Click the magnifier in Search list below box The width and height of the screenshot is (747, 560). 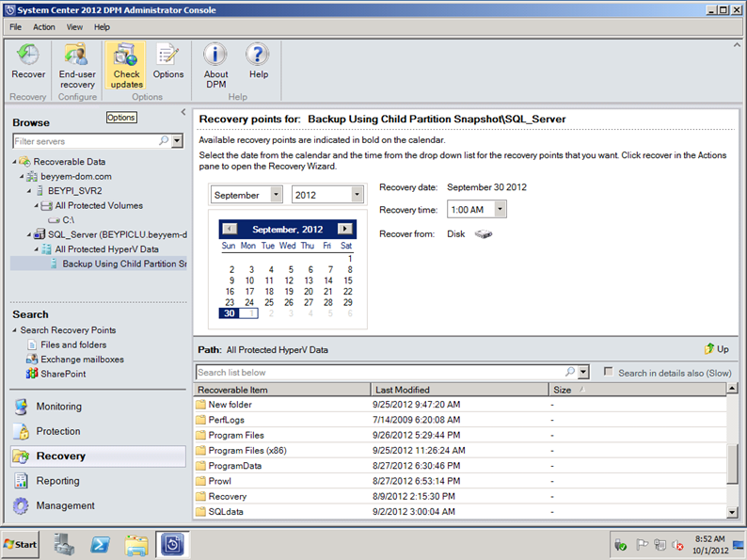[x=570, y=372]
